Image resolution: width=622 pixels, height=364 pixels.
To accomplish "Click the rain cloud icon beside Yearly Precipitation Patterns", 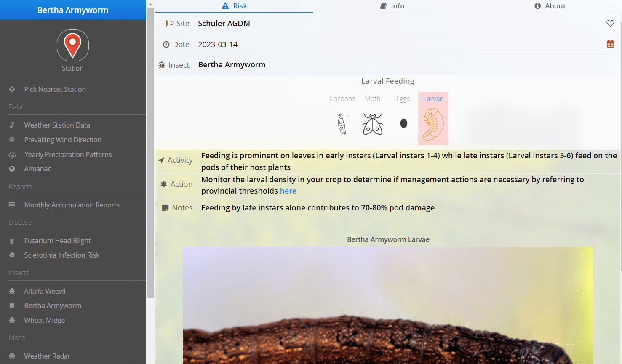I will click(x=12, y=155).
